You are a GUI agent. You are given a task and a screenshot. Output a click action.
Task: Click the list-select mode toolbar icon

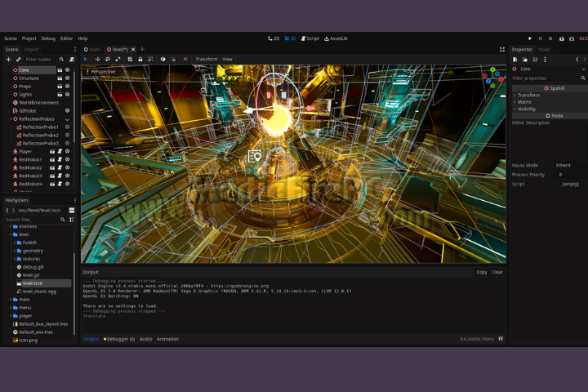130,60
